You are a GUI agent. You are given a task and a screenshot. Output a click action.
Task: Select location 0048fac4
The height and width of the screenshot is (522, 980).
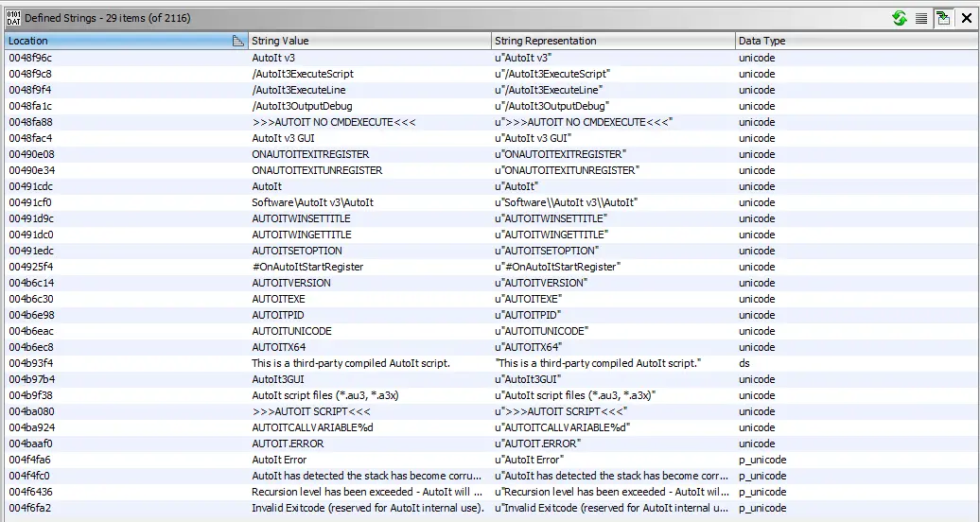click(30, 138)
